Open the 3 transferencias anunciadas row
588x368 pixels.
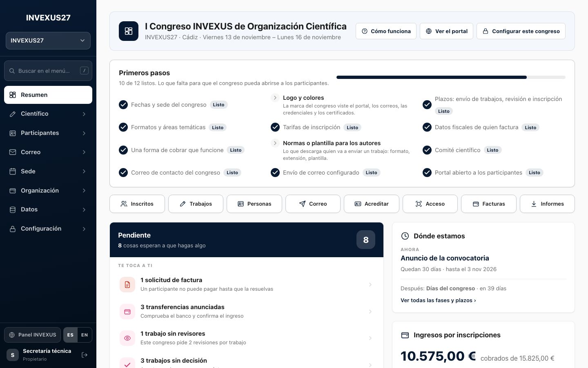247,312
